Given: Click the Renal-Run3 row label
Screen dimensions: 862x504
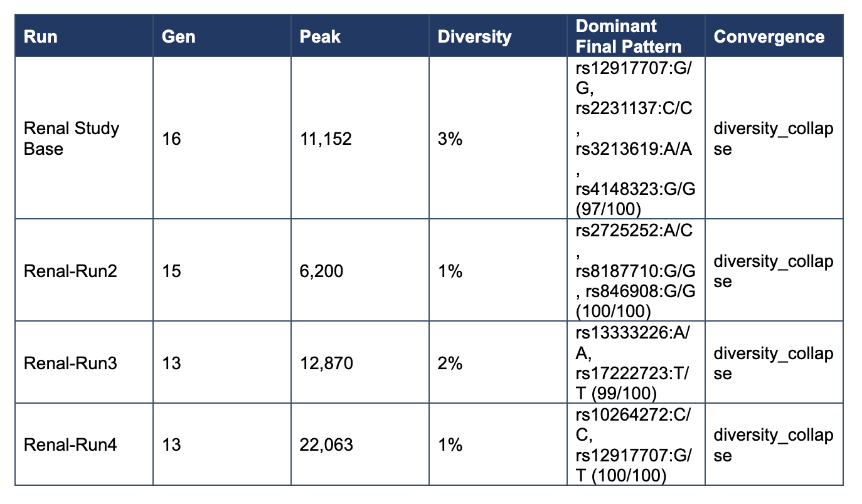Looking at the screenshot, I should [x=70, y=363].
